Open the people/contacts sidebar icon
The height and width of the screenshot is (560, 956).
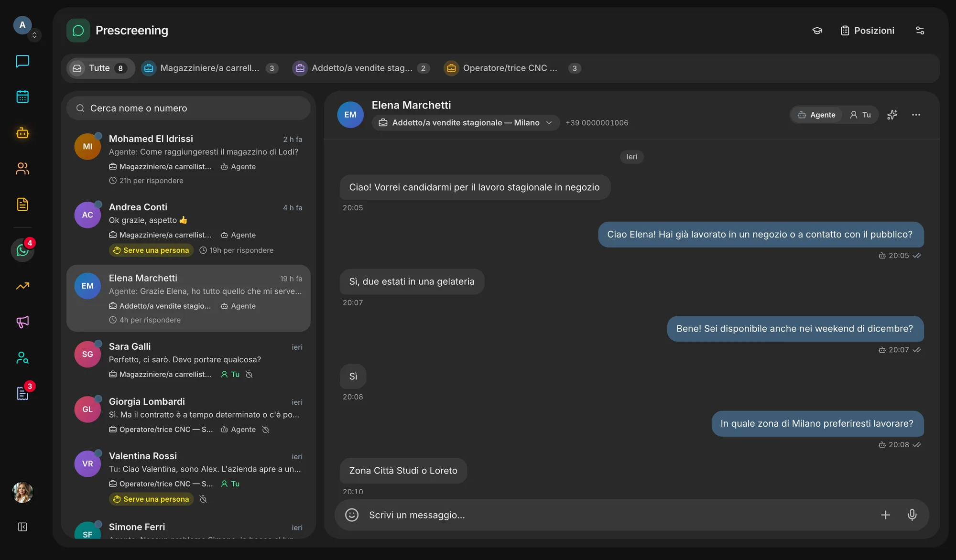pos(22,169)
